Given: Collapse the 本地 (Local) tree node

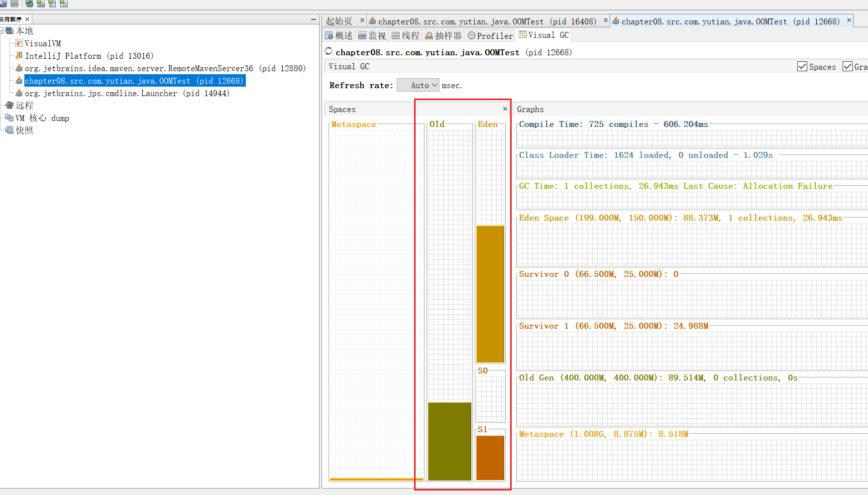Looking at the screenshot, I should click(x=2, y=31).
